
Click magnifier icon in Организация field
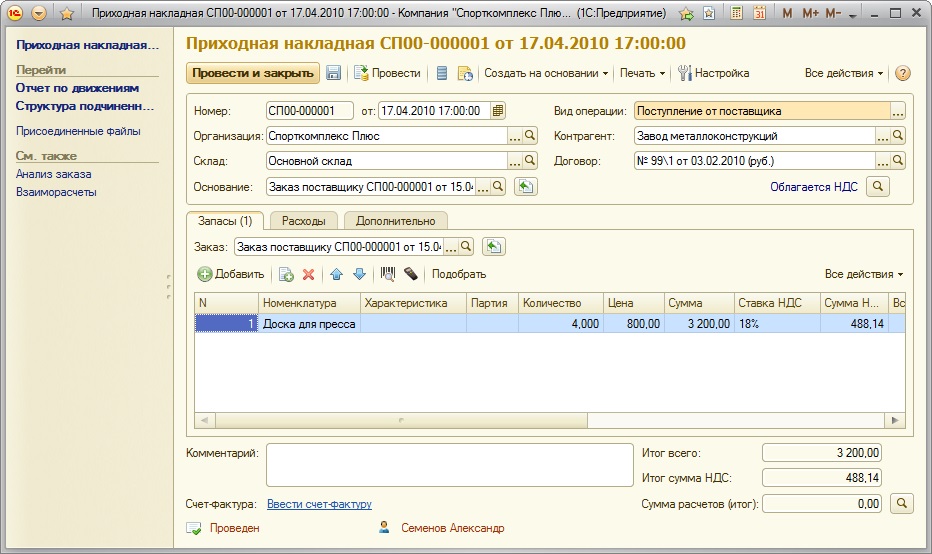[530, 136]
